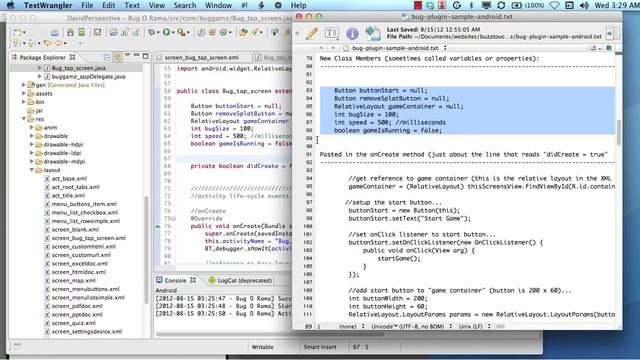Viewport: 640px width, 360px height.
Task: Switch to the Console tab in Eclipse
Action: (x=176, y=280)
